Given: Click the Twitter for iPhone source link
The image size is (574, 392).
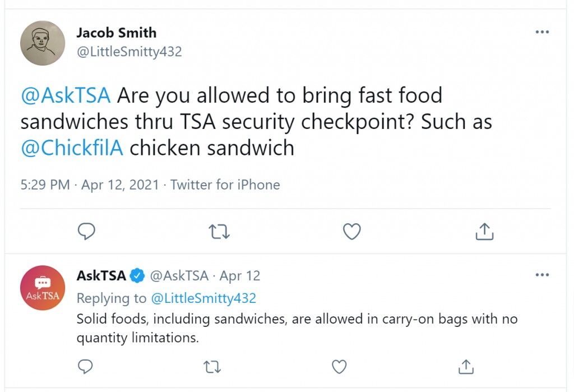Looking at the screenshot, I should (225, 185).
